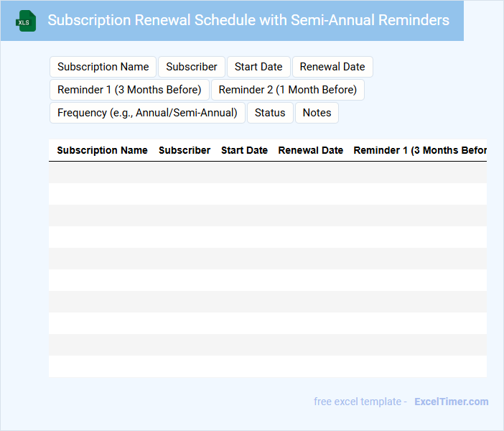The height and width of the screenshot is (431, 504).
Task: Click the free excel template text
Action: pyautogui.click(x=360, y=402)
